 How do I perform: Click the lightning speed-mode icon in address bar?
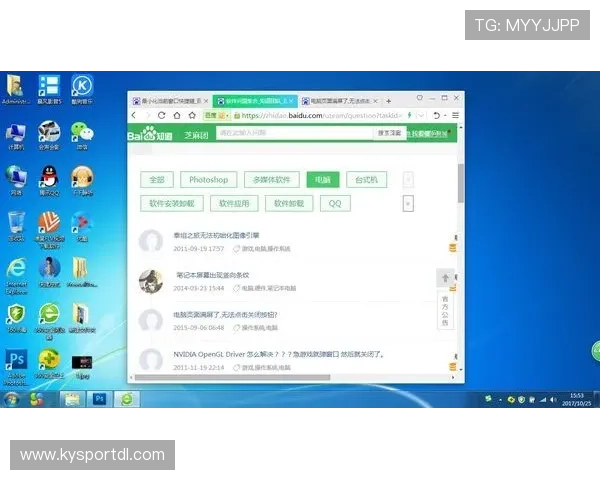click(409, 115)
